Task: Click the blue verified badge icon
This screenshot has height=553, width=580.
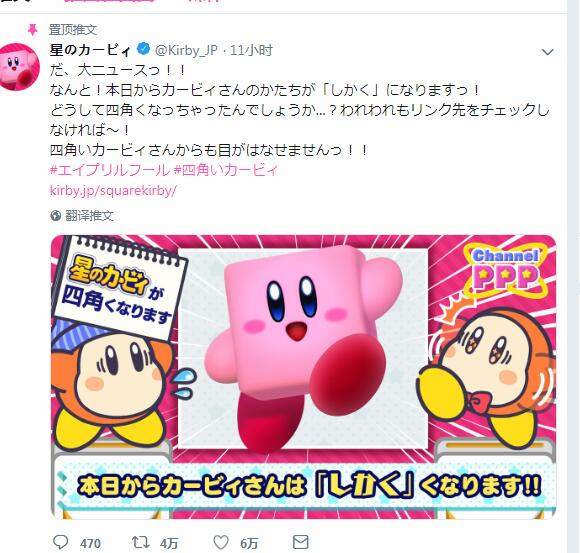Action: click(144, 49)
